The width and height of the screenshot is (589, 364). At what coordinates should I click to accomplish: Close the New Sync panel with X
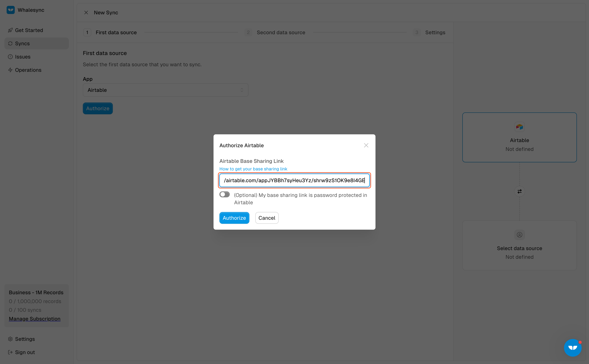pos(86,13)
